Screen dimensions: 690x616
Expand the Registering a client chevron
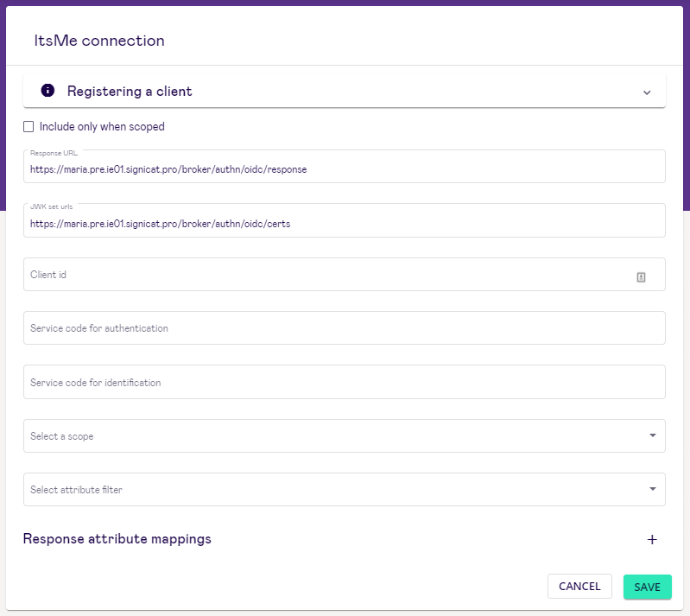tap(647, 92)
